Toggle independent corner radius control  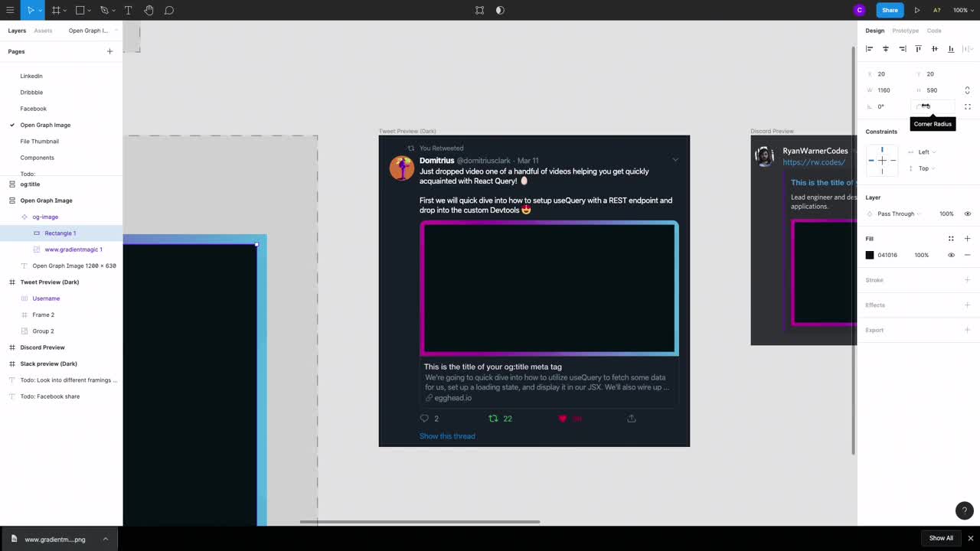(x=967, y=106)
